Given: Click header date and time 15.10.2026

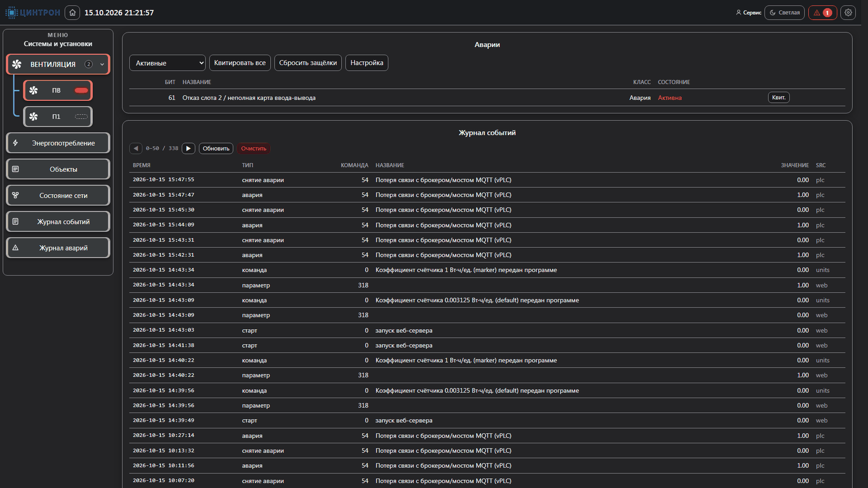Looking at the screenshot, I should (119, 12).
